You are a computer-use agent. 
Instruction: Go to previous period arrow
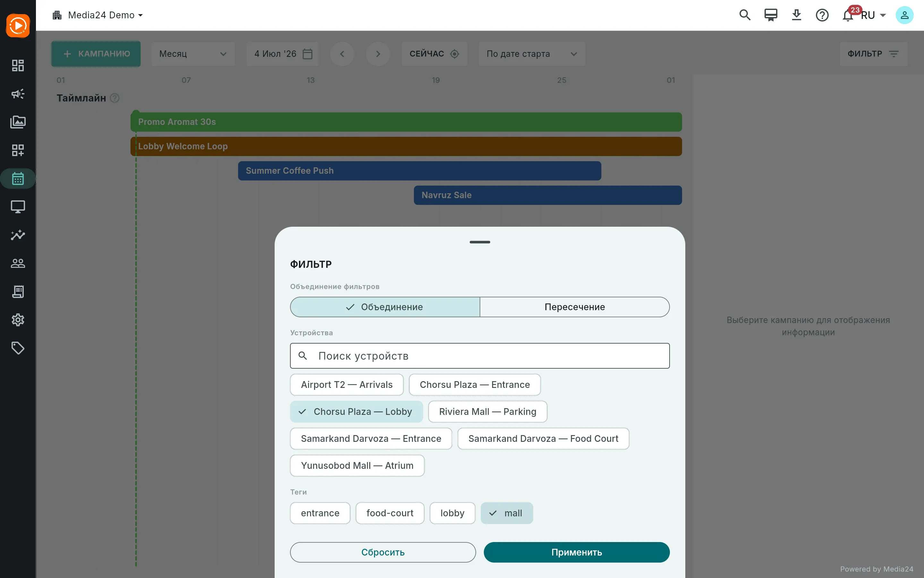click(x=342, y=54)
